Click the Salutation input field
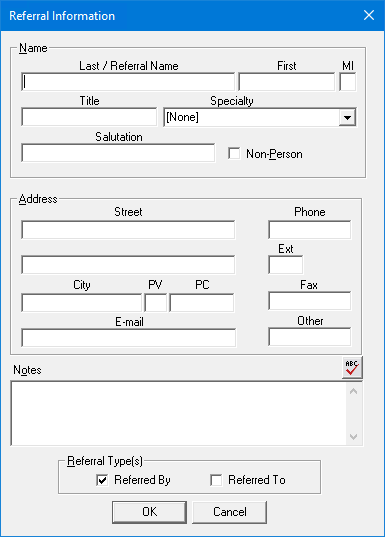 [x=118, y=153]
